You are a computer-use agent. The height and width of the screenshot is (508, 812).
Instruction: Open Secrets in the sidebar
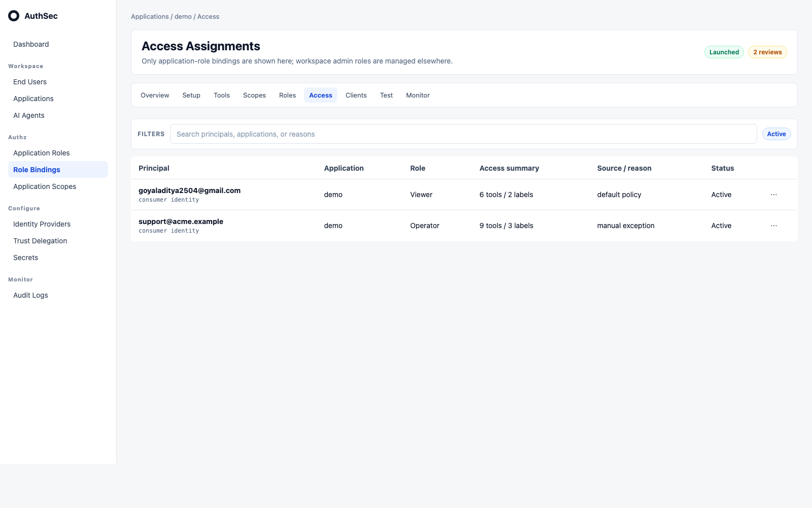[x=58, y=258]
